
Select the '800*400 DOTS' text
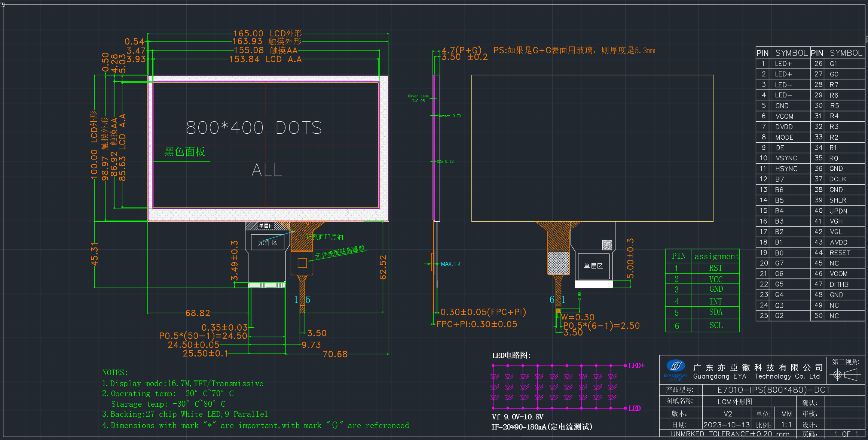[254, 128]
